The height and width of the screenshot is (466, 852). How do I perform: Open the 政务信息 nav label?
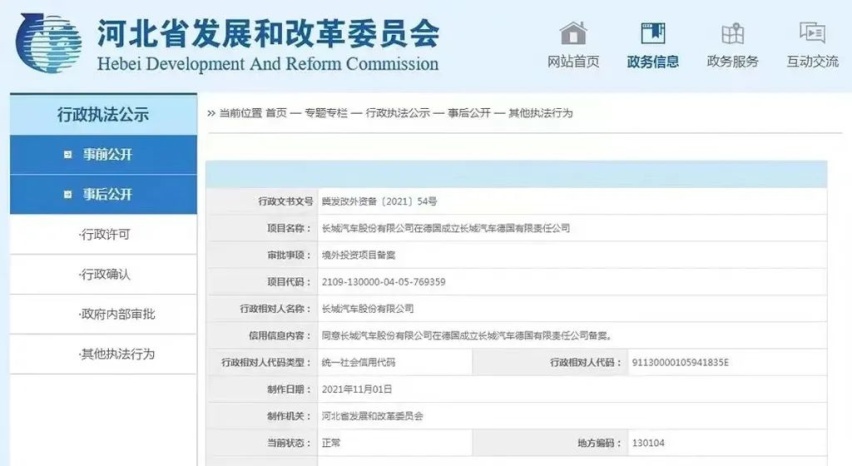tap(653, 62)
